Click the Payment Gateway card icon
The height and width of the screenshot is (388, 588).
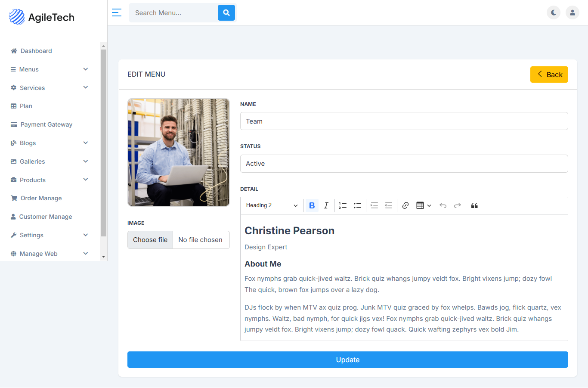[x=14, y=124]
